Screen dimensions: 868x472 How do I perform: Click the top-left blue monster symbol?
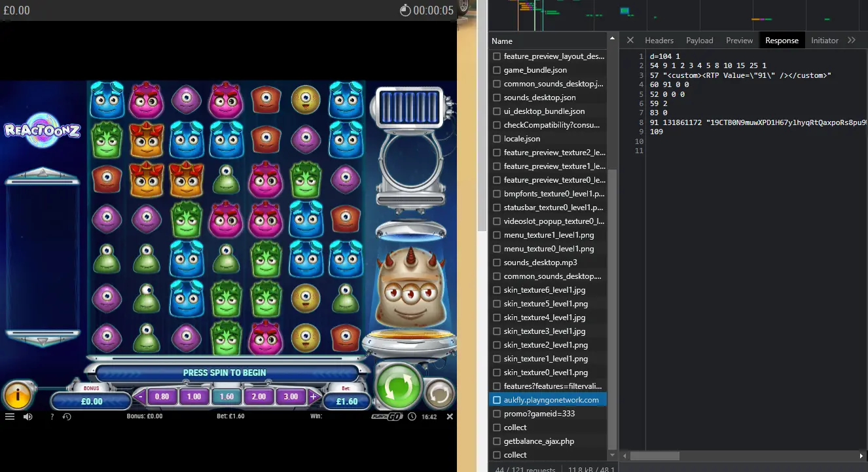pyautogui.click(x=107, y=100)
